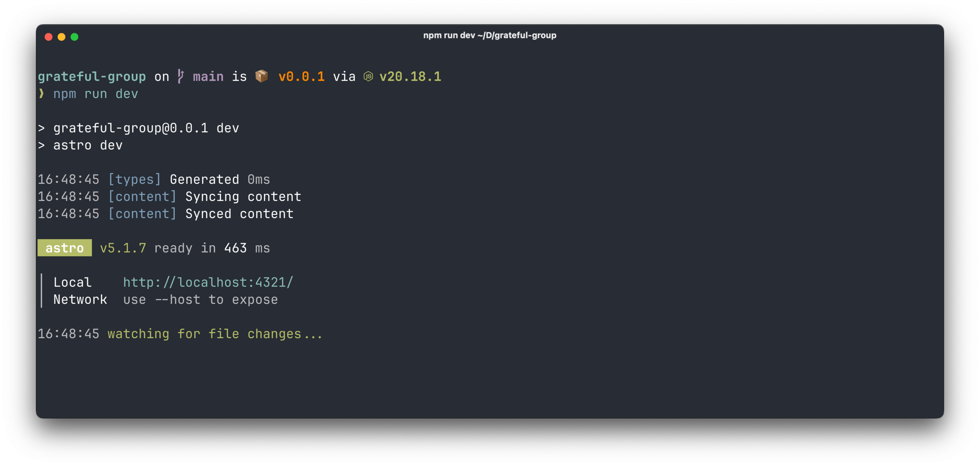980x466 pixels.
Task: Click the yellow prompt arrow character
Action: tap(42, 94)
